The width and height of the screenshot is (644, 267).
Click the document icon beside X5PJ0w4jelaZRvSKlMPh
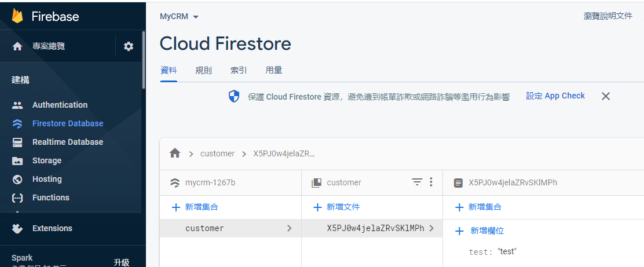click(458, 183)
